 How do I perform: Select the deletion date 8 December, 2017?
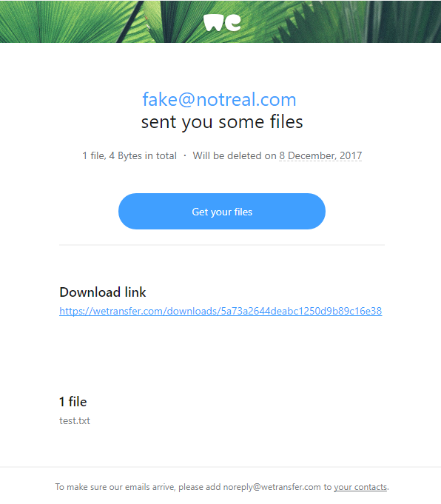click(x=320, y=155)
